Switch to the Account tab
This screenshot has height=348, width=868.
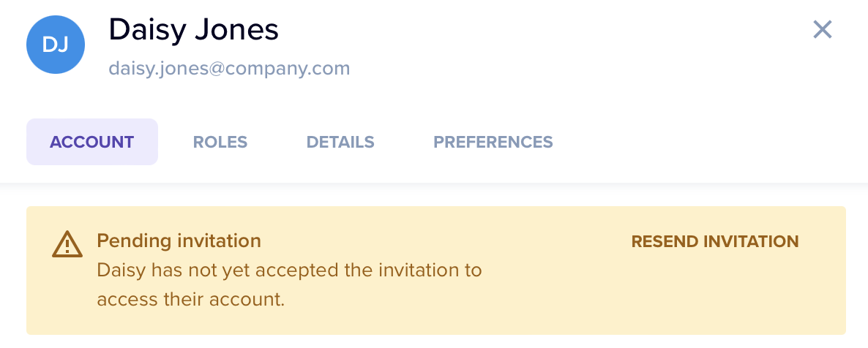(92, 142)
